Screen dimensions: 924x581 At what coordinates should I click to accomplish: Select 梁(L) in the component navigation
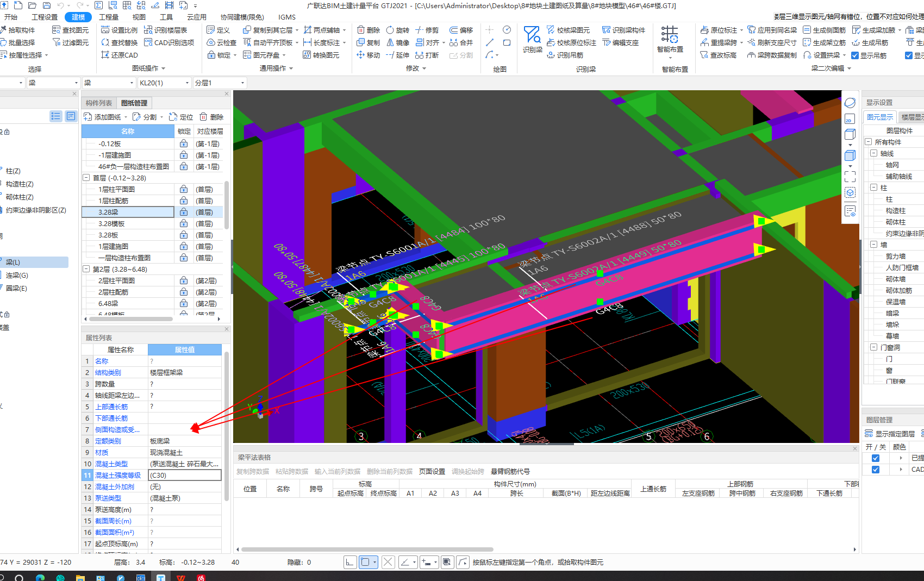(x=35, y=262)
